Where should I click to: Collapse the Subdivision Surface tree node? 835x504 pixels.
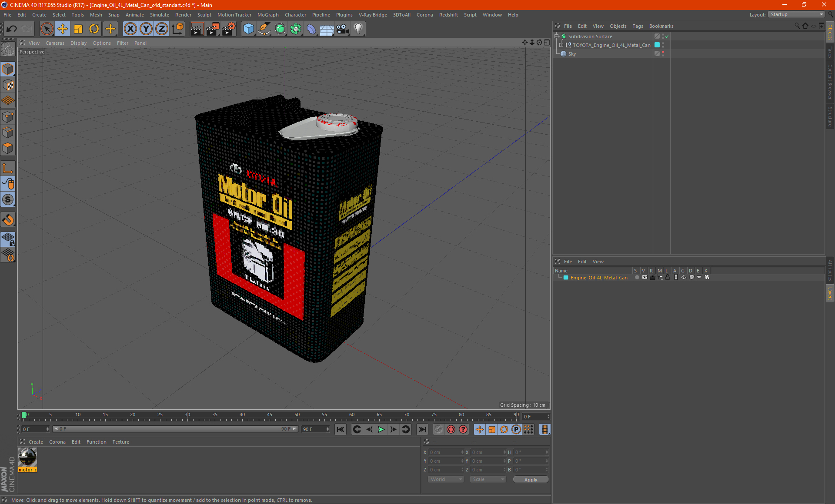557,36
